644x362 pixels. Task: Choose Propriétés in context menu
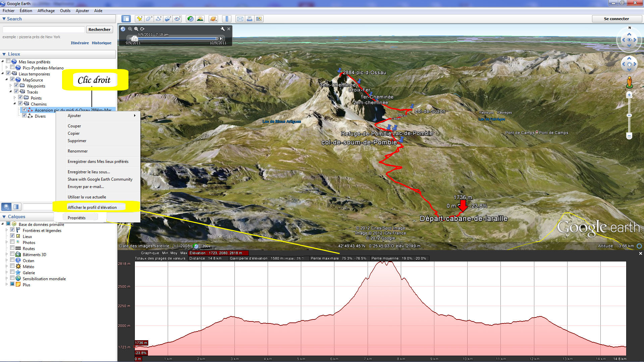click(76, 218)
